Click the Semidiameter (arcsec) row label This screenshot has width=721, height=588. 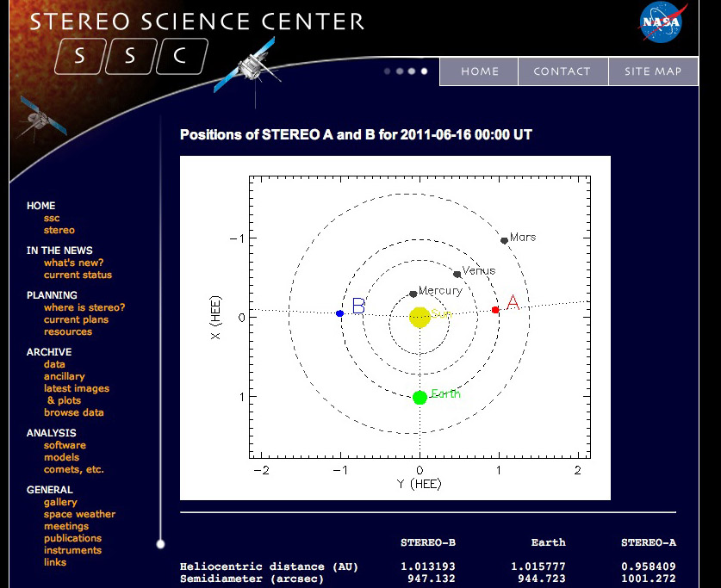[252, 579]
